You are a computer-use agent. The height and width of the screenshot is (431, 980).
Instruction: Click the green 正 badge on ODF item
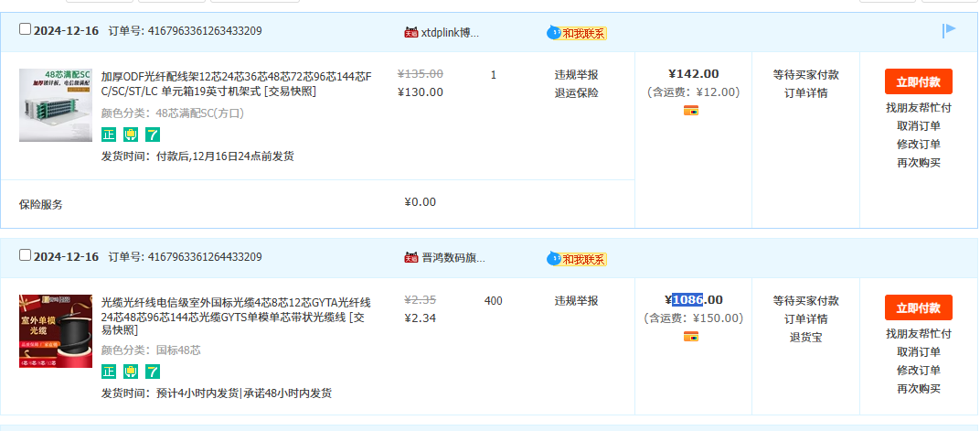pos(109,135)
